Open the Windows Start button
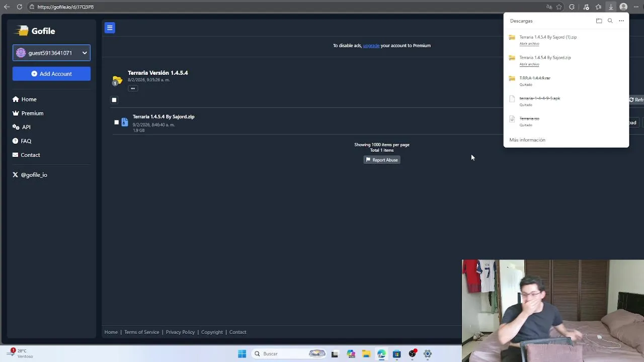 tap(242, 354)
